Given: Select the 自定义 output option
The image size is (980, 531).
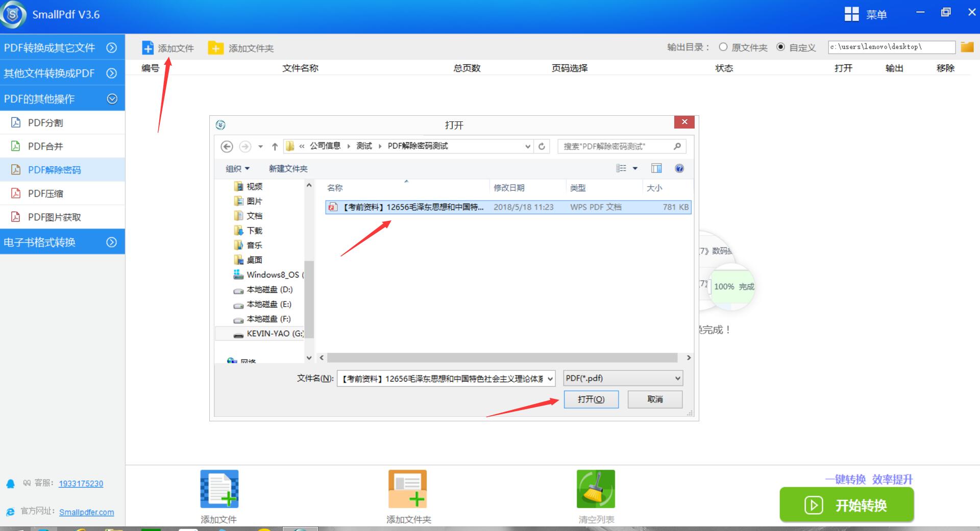Looking at the screenshot, I should point(781,47).
